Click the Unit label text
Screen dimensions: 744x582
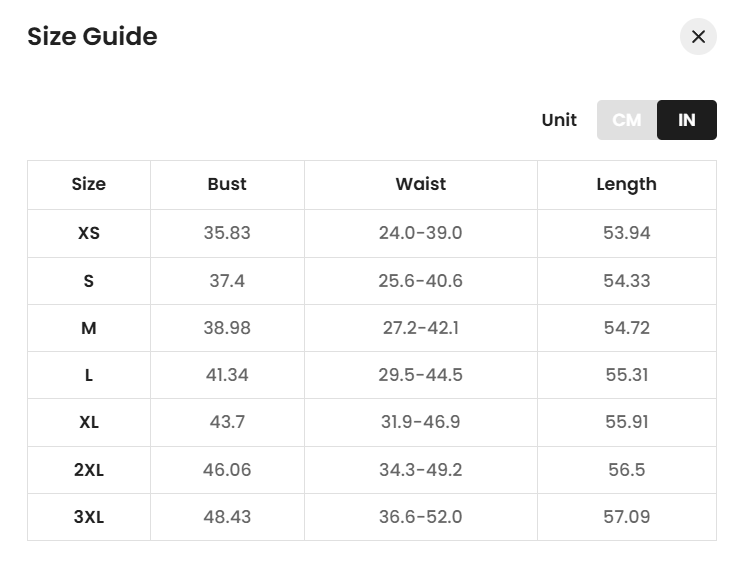click(x=559, y=120)
